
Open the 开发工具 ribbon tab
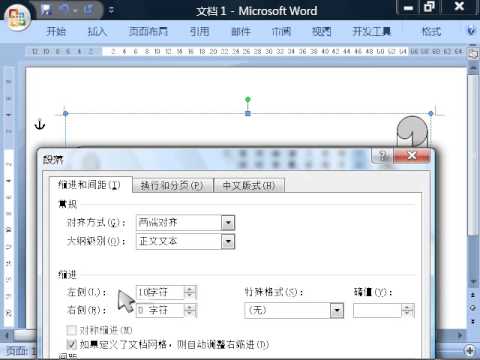372,32
